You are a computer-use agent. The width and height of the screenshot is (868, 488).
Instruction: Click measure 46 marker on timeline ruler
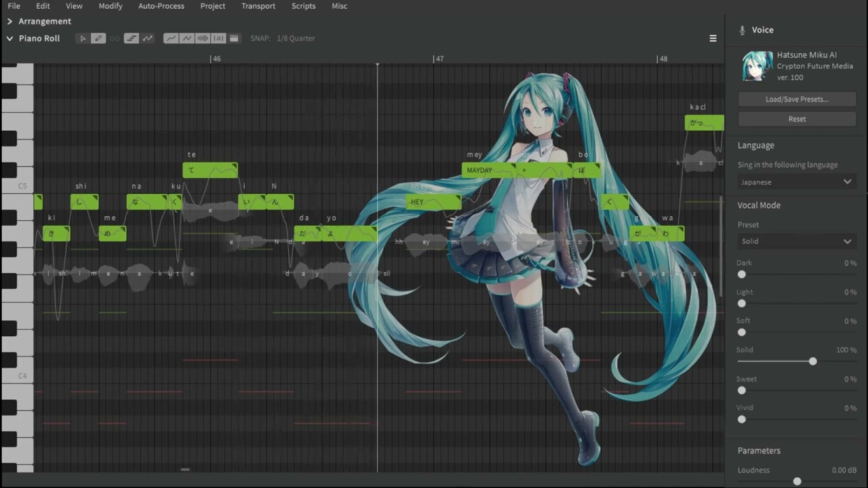coord(216,59)
